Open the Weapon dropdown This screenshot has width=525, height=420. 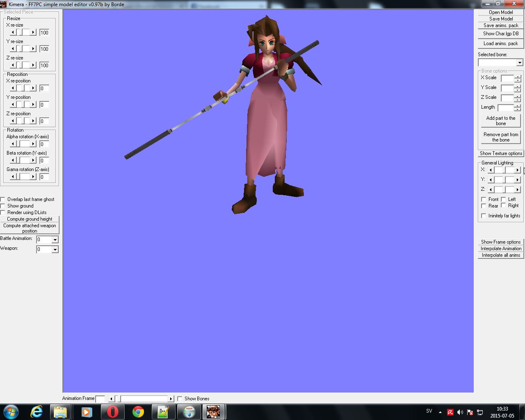55,249
